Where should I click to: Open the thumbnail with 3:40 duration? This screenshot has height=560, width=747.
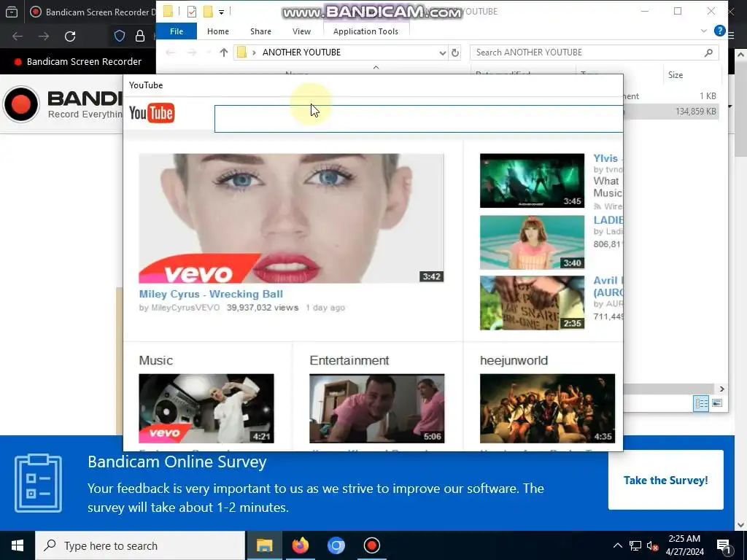532,242
